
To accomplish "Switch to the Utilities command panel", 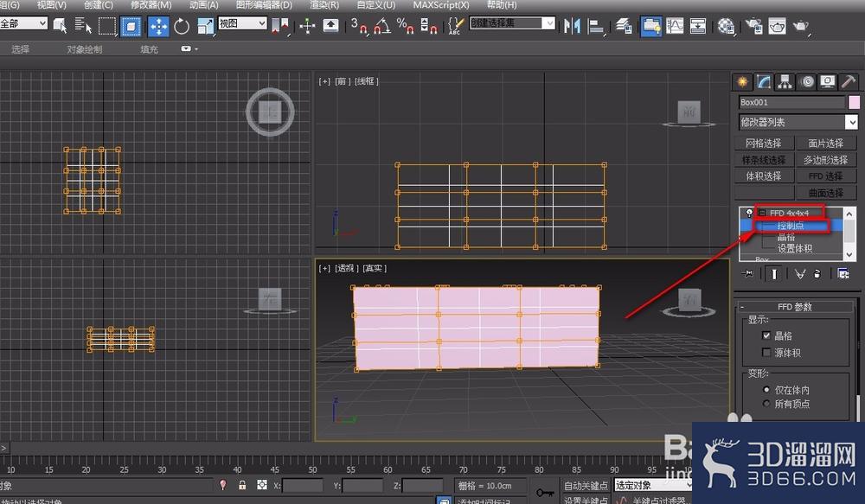I will coord(849,82).
